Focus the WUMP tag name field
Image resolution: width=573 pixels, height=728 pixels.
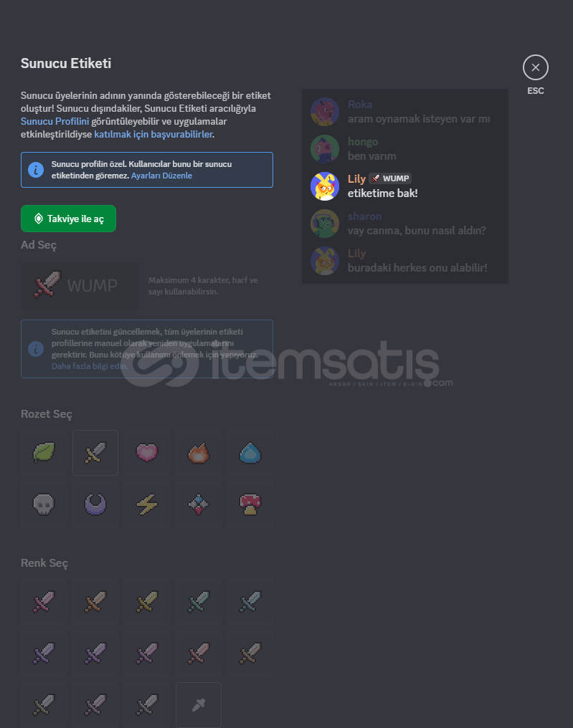pos(80,285)
